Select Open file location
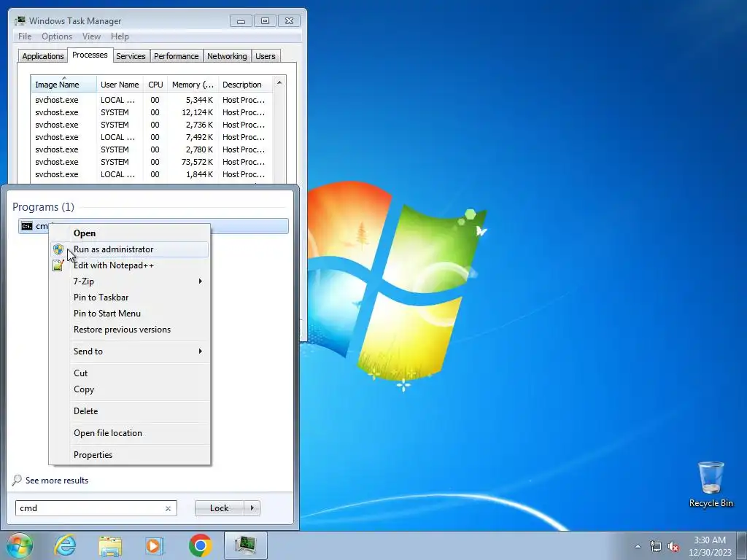Screen dimensions: 747x560 [130, 433]
